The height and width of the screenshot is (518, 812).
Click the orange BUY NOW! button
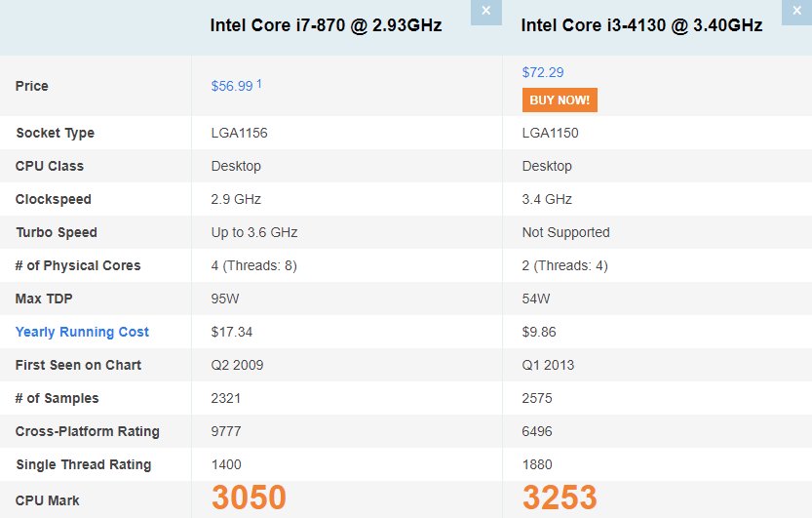(560, 100)
